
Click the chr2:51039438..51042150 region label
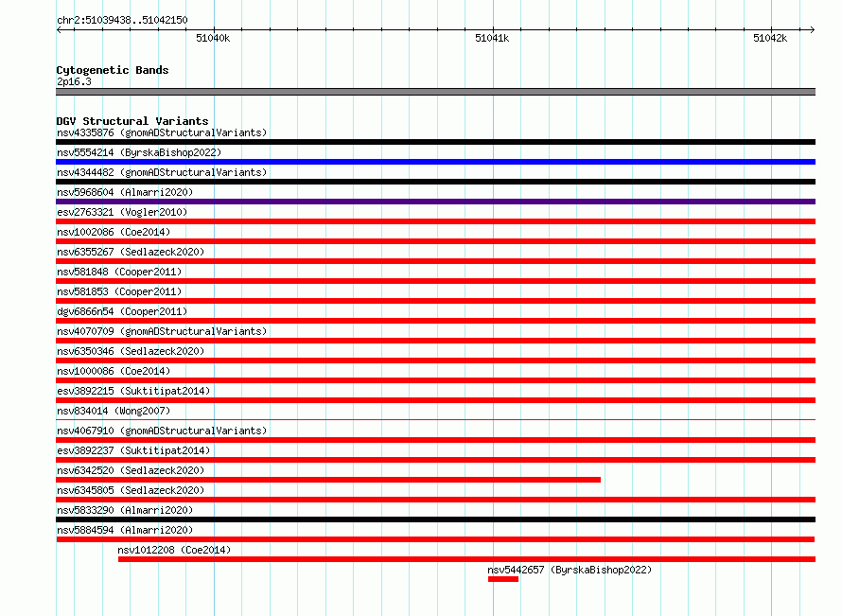tap(122, 20)
